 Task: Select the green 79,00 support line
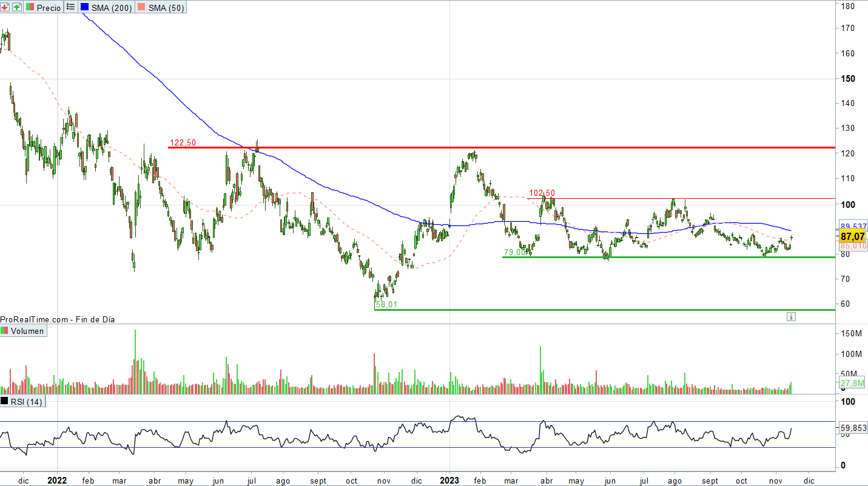coord(667,257)
